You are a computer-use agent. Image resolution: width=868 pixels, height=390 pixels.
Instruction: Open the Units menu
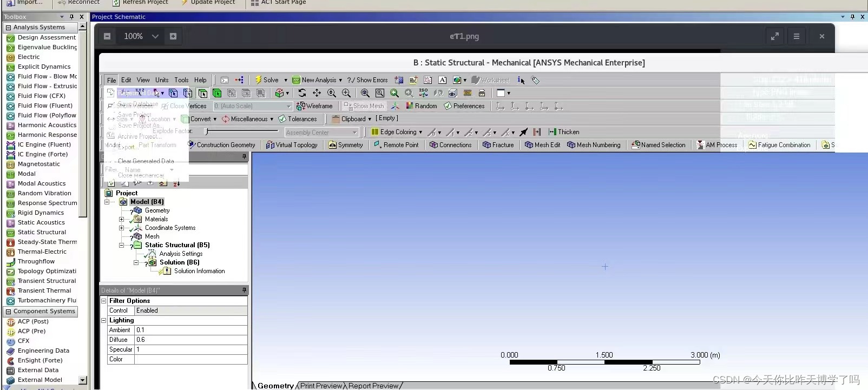pyautogui.click(x=162, y=80)
